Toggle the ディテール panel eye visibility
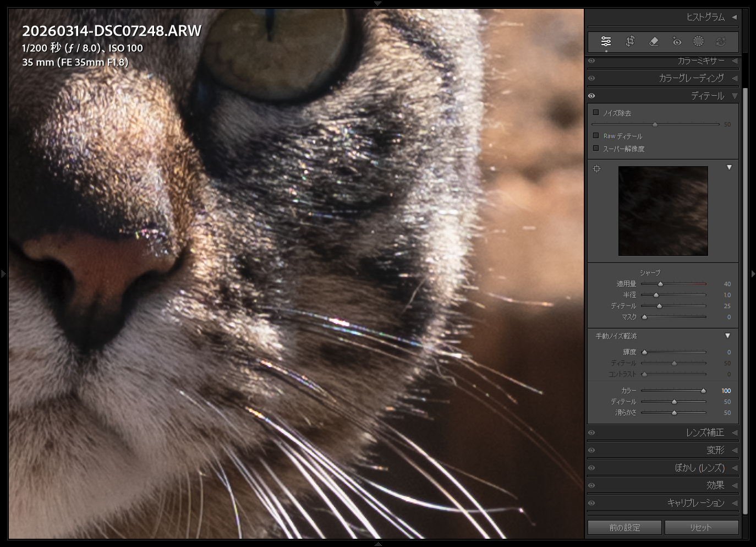Image resolution: width=756 pixels, height=547 pixels. pyautogui.click(x=592, y=96)
